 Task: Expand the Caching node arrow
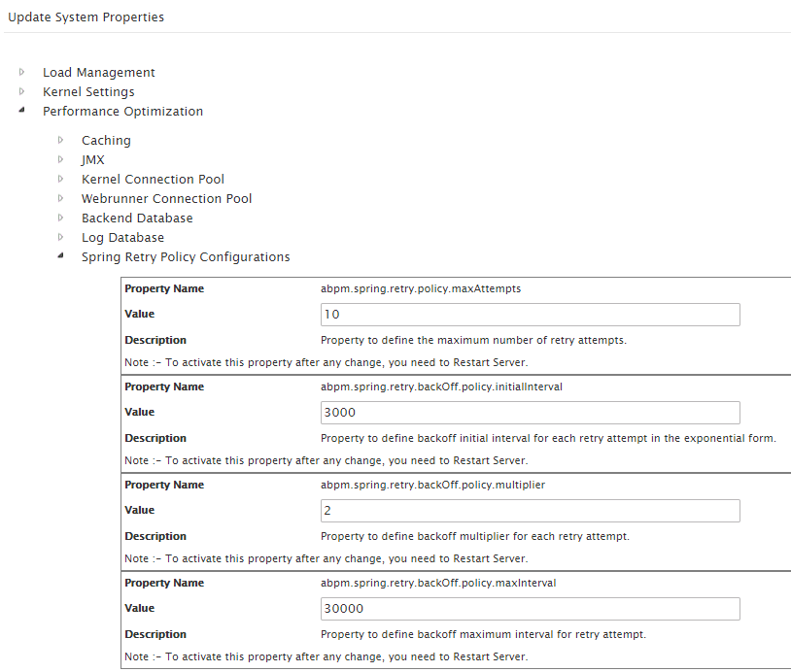pos(60,140)
